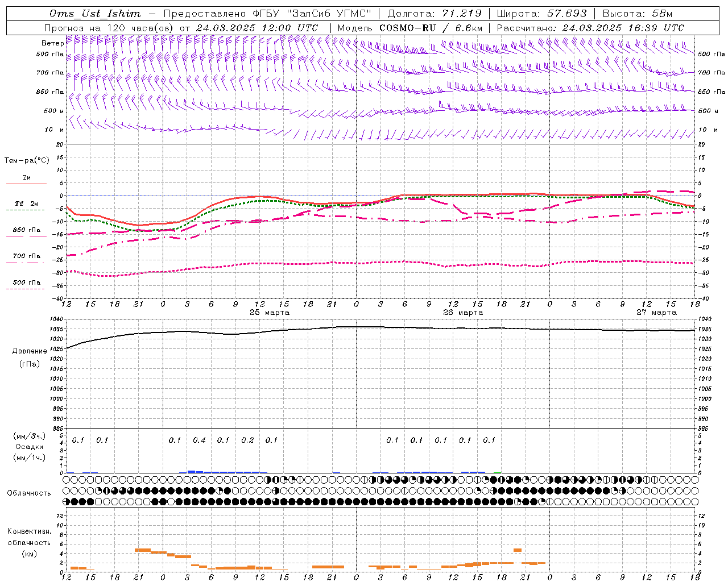Click the Конвективн. облачность (км) panel label

pyautogui.click(x=30, y=542)
